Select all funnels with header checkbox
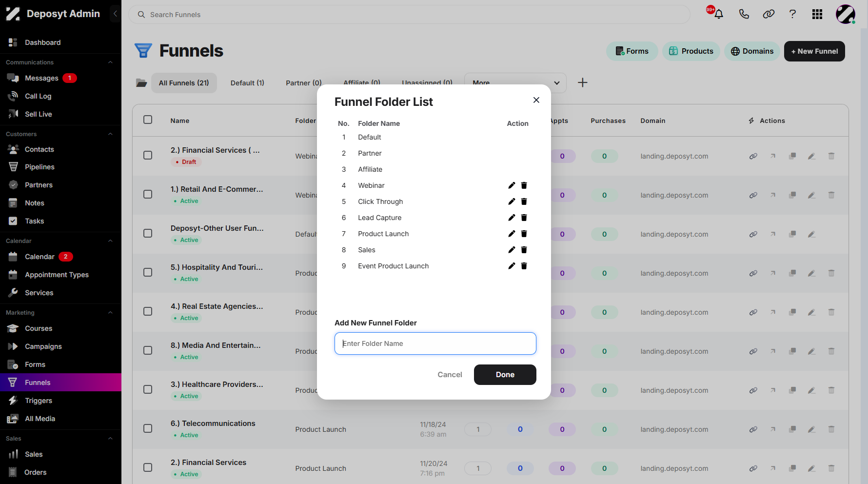 tap(148, 120)
